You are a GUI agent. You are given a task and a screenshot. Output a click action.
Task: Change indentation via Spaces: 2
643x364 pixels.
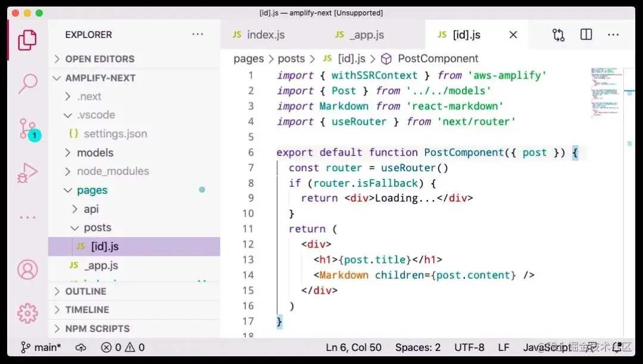coord(417,347)
